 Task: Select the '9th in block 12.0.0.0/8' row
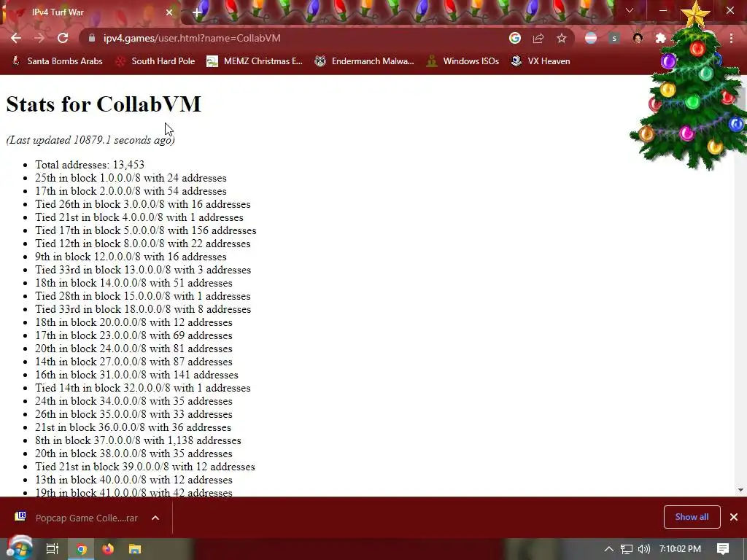pos(131,257)
